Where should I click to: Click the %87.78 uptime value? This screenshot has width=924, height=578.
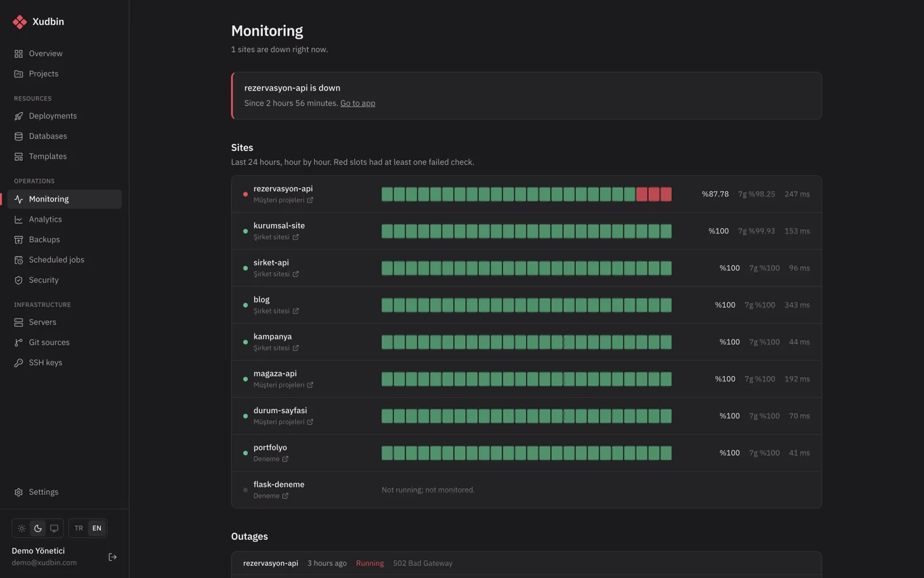pyautogui.click(x=715, y=194)
